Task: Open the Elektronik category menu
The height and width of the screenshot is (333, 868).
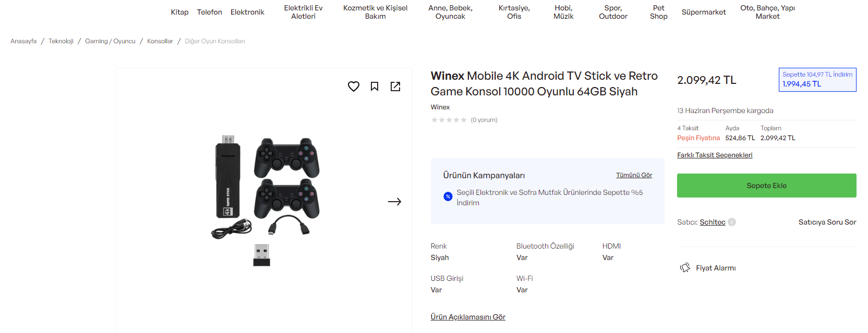Action: pos(247,12)
